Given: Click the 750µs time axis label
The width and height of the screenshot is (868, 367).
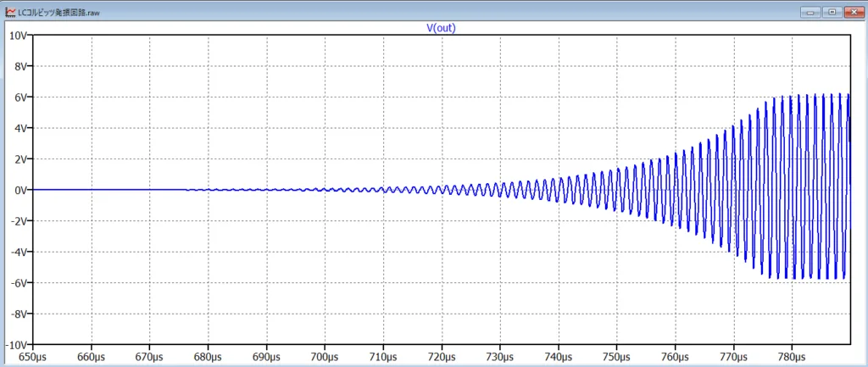Looking at the screenshot, I should [x=617, y=357].
